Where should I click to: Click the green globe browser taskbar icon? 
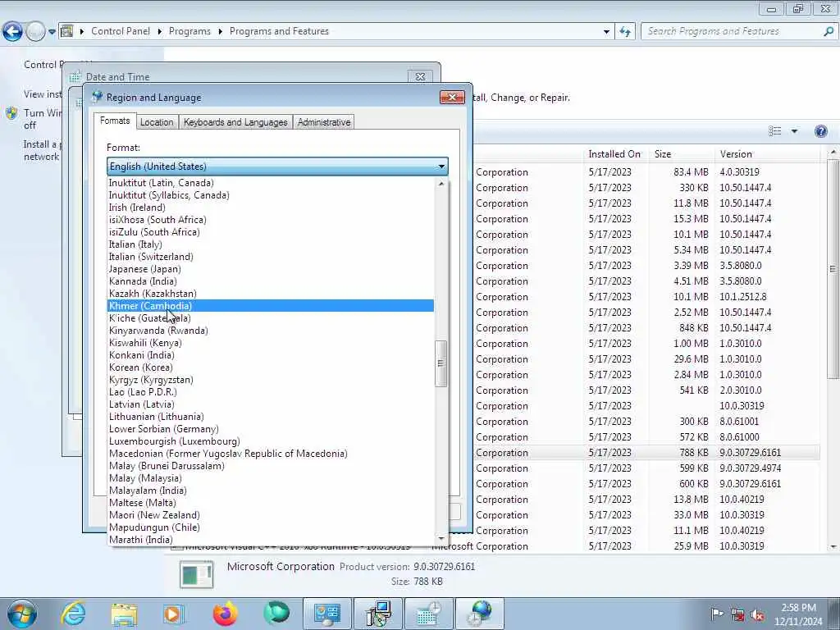[276, 614]
